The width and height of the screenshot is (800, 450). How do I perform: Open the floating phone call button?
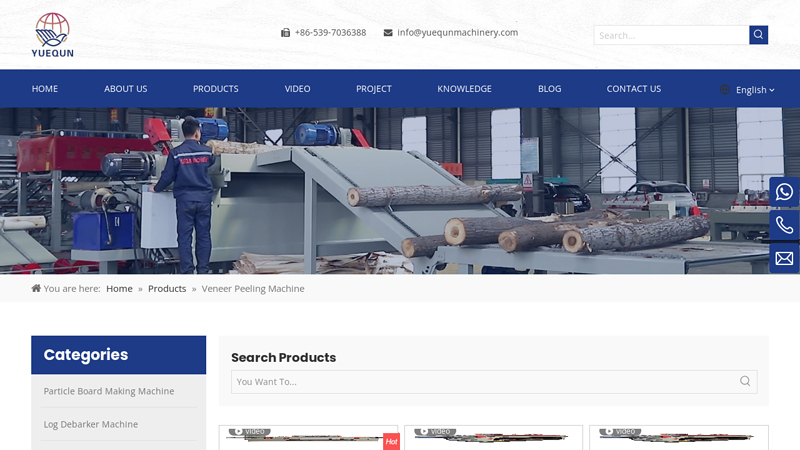pos(784,225)
